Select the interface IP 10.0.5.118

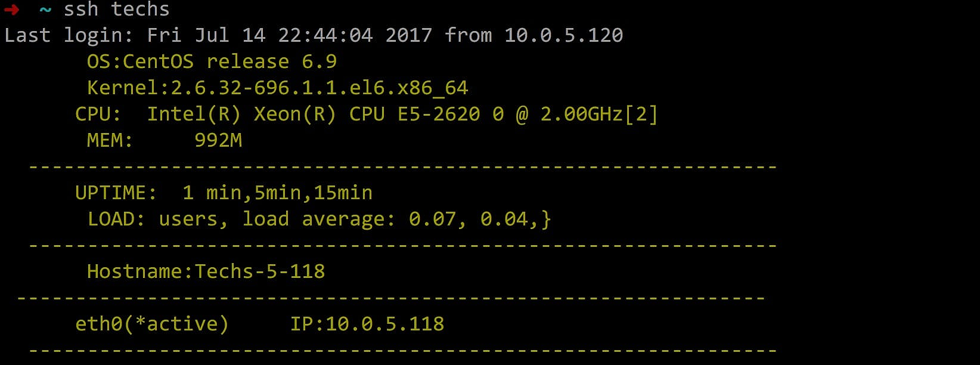pos(384,324)
